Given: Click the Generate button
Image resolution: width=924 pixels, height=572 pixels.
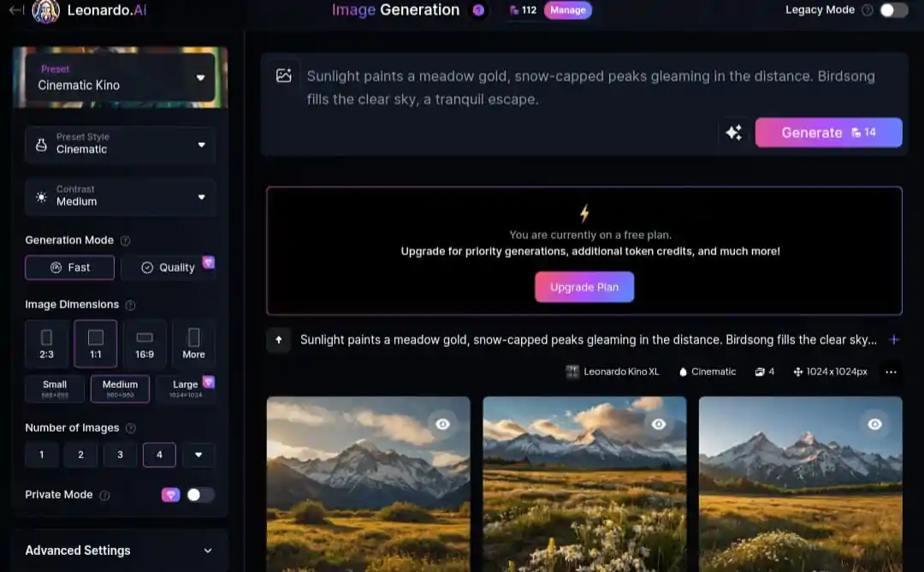Looking at the screenshot, I should click(x=828, y=133).
